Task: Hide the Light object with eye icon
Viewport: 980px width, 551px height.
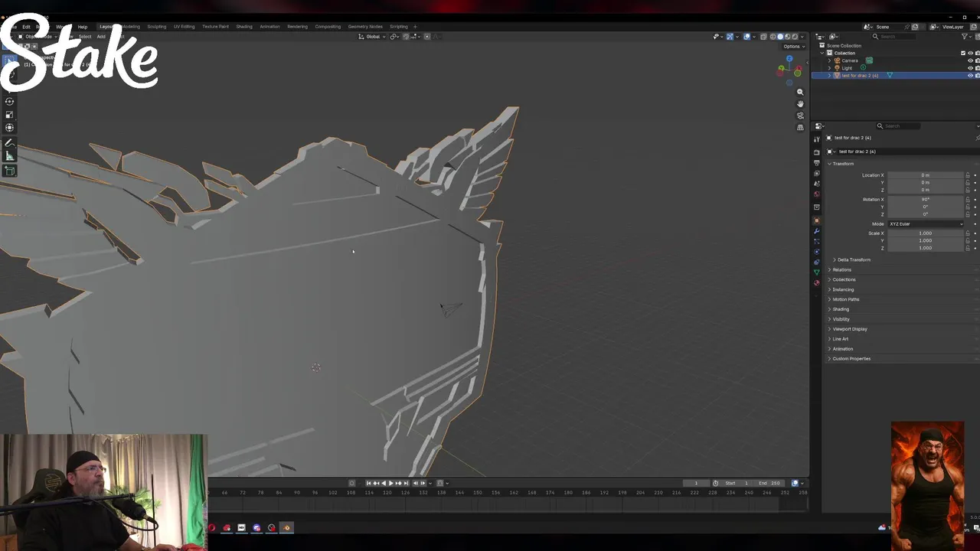Action: click(x=971, y=68)
